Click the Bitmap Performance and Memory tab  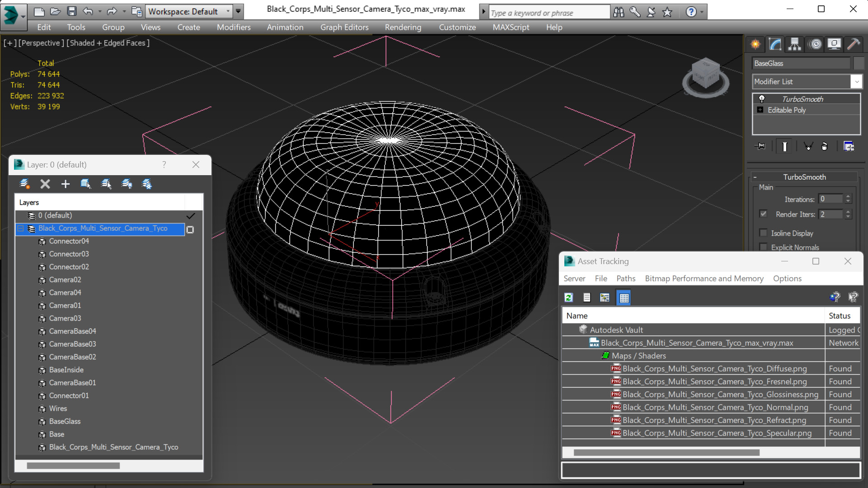[x=704, y=278]
